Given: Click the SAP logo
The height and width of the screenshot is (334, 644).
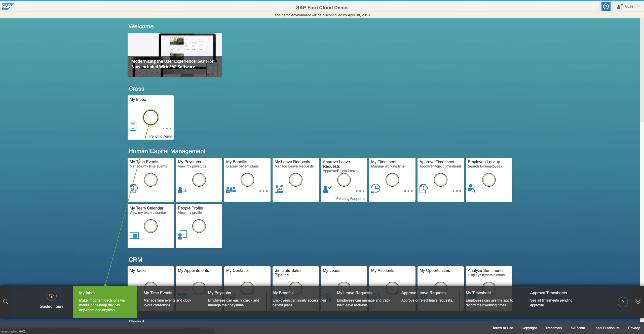Looking at the screenshot, I should [x=8, y=7].
